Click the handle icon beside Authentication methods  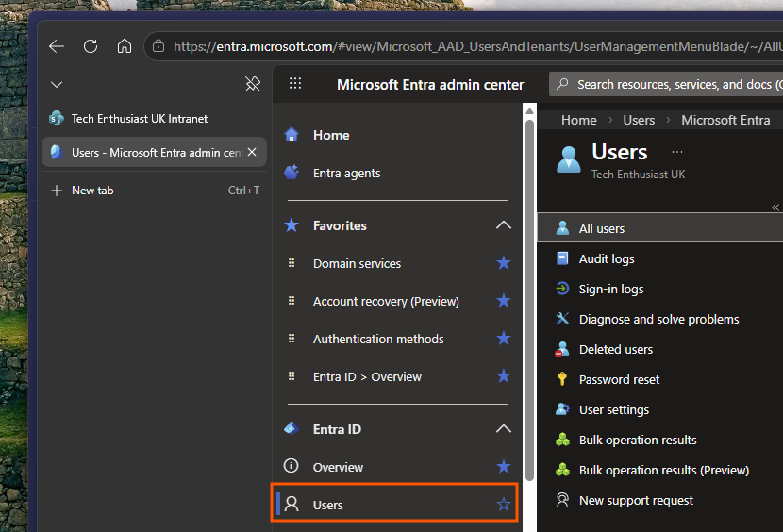(292, 339)
